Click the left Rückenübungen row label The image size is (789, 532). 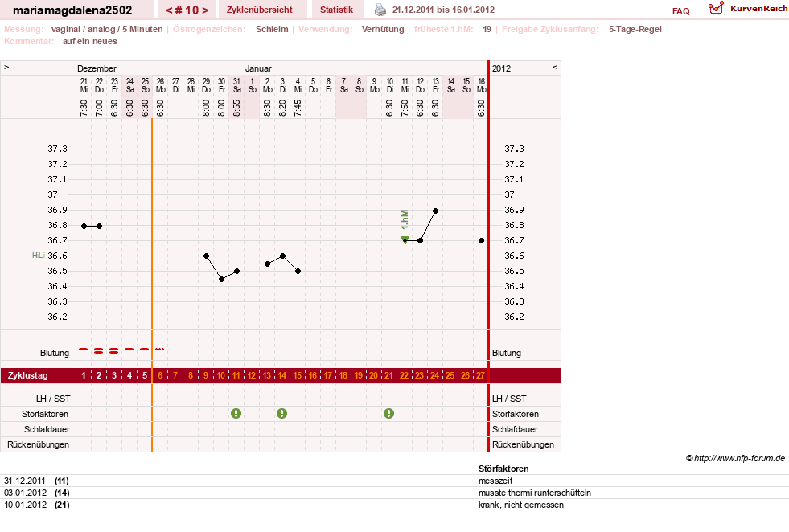[38, 444]
